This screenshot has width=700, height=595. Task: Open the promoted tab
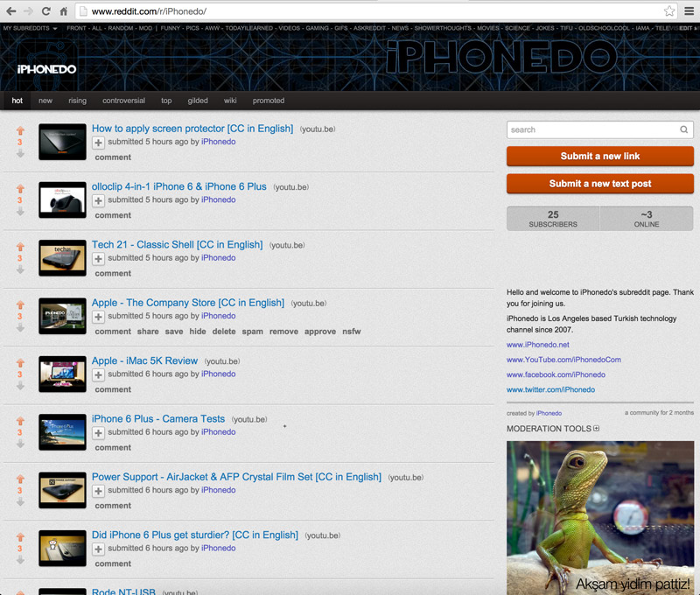[x=269, y=101]
